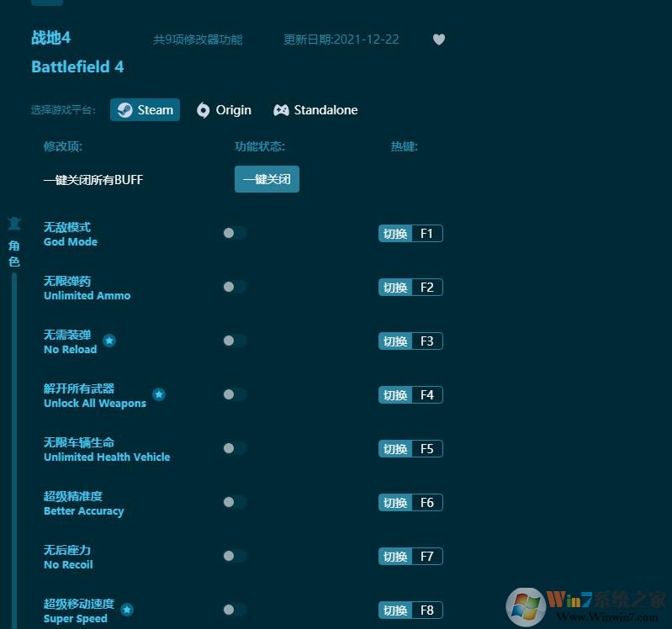Turn on No Recoil switch
Screen dimensions: 672x629
(235, 556)
